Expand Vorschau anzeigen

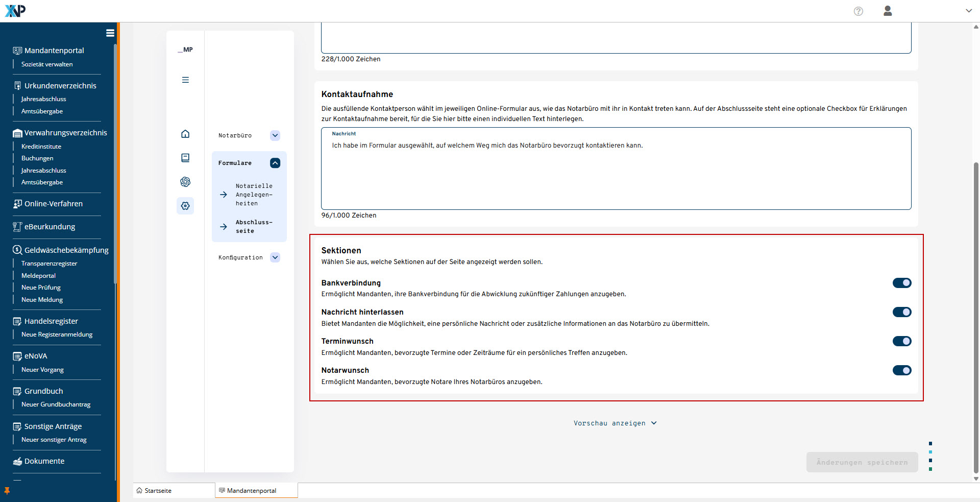point(615,423)
